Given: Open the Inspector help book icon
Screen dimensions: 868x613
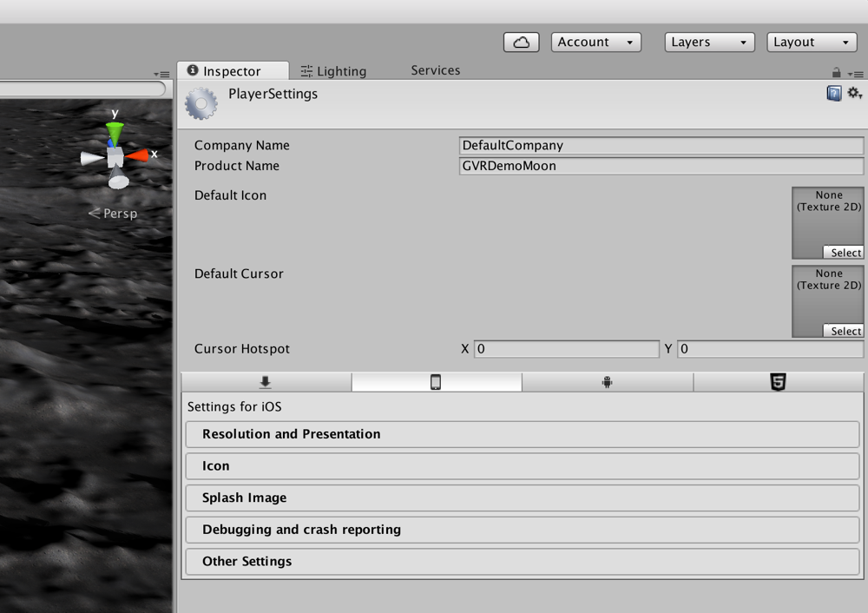Looking at the screenshot, I should (833, 93).
